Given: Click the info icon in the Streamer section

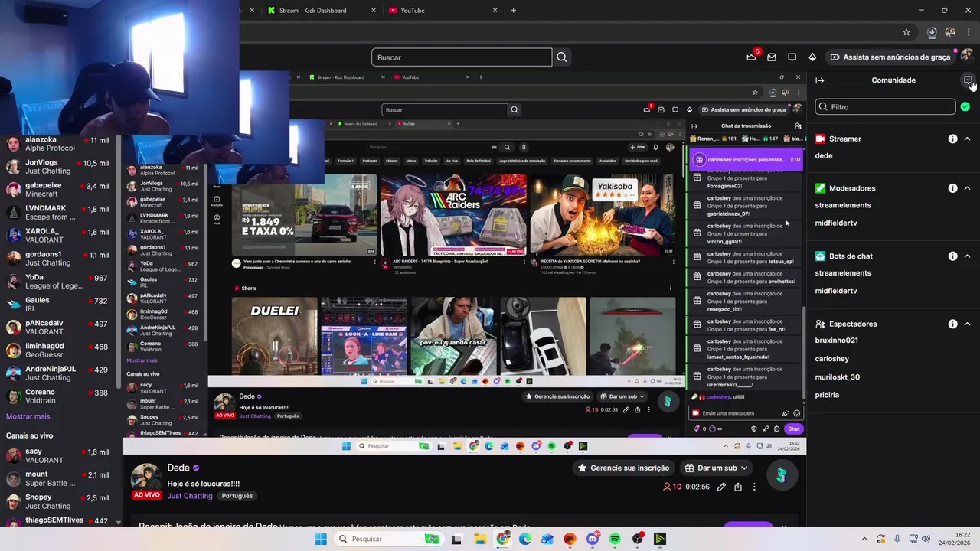Looking at the screenshot, I should [952, 139].
